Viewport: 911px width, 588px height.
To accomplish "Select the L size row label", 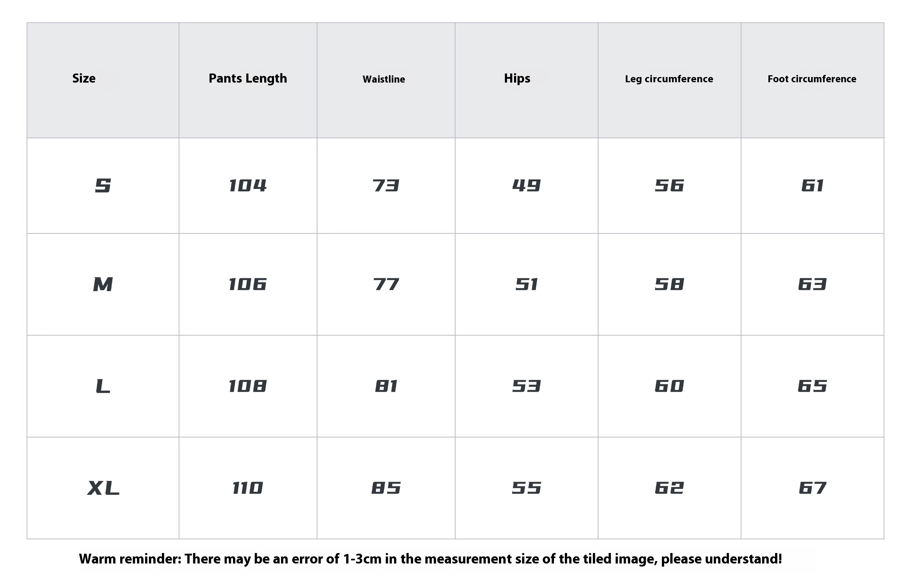I will point(103,386).
